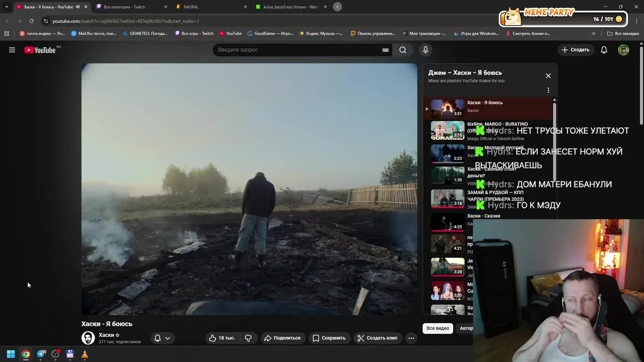Open GISMETEO weather bookmark

tap(145, 34)
